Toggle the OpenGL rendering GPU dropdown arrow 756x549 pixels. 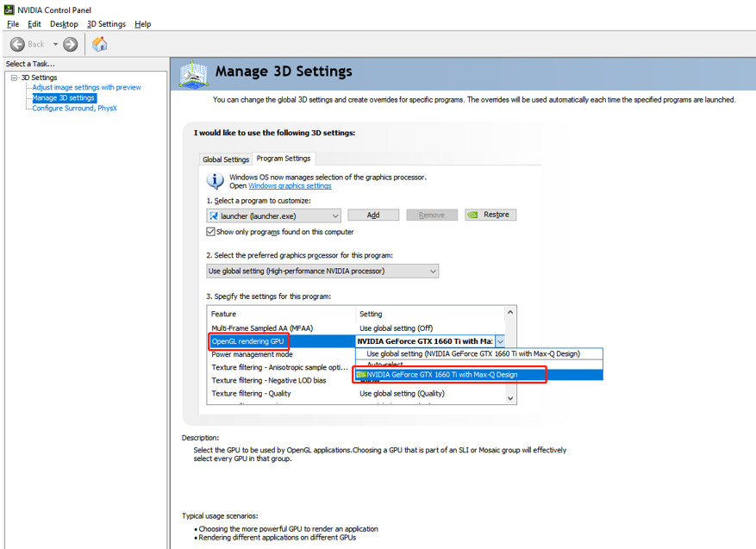(x=500, y=341)
